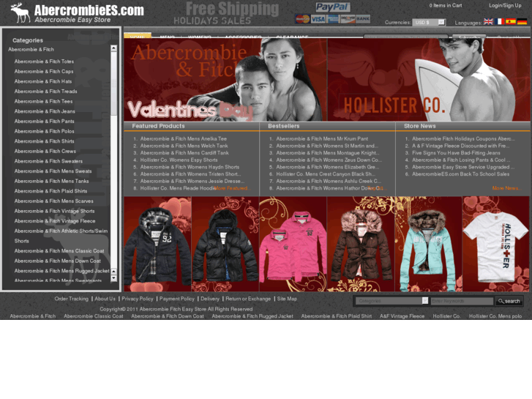The height and width of the screenshot is (399, 532).
Task: Open Hollister Co. Mens polo bottom link
Action: (x=495, y=316)
